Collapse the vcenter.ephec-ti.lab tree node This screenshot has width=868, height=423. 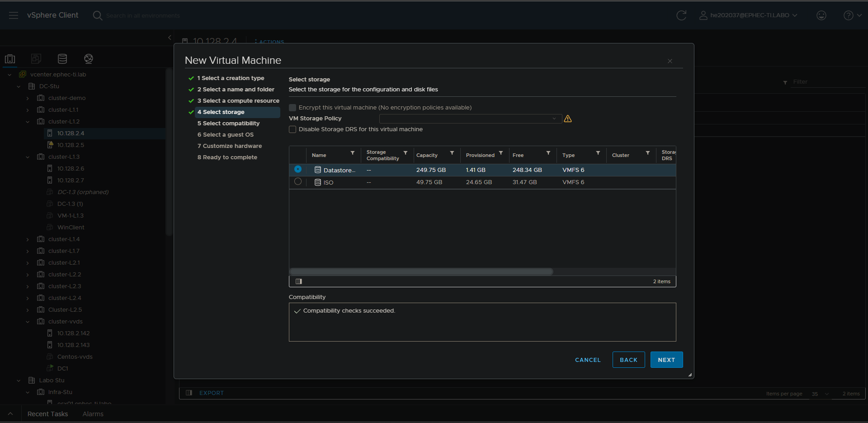[x=9, y=75]
